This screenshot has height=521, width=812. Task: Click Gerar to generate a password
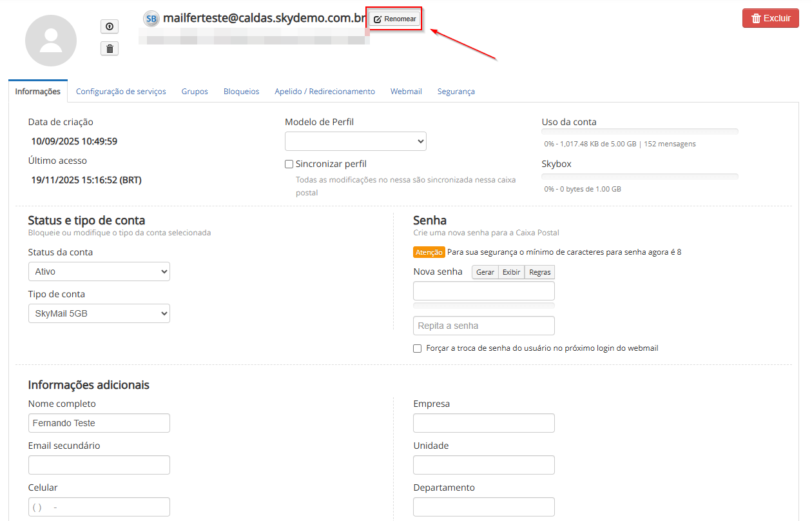point(485,272)
